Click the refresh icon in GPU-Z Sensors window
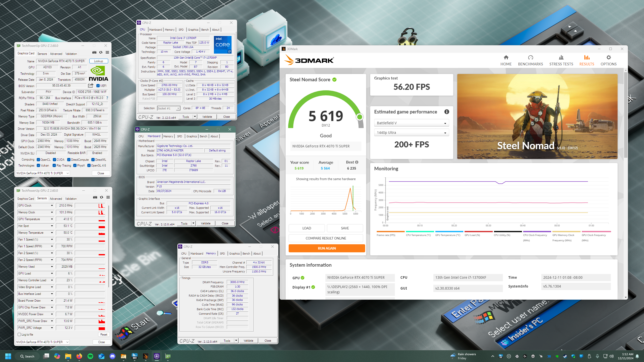The height and width of the screenshot is (362, 644). pyautogui.click(x=101, y=197)
